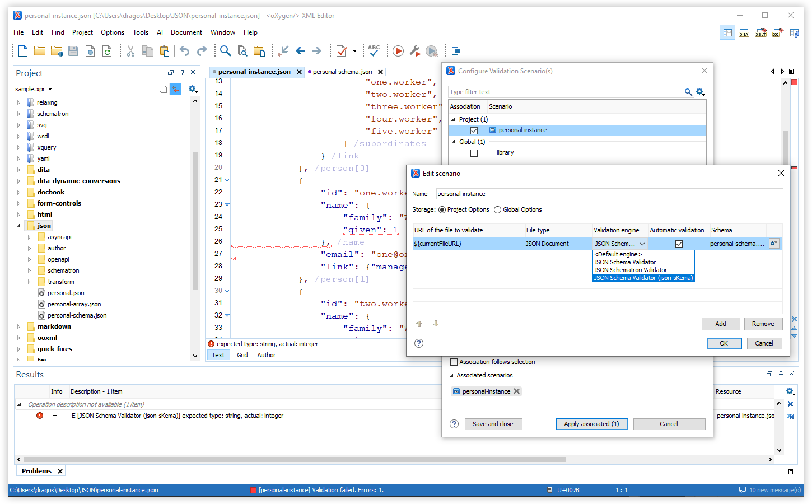This screenshot has height=504, width=812.
Task: Open the Project panel settings gear
Action: point(192,89)
